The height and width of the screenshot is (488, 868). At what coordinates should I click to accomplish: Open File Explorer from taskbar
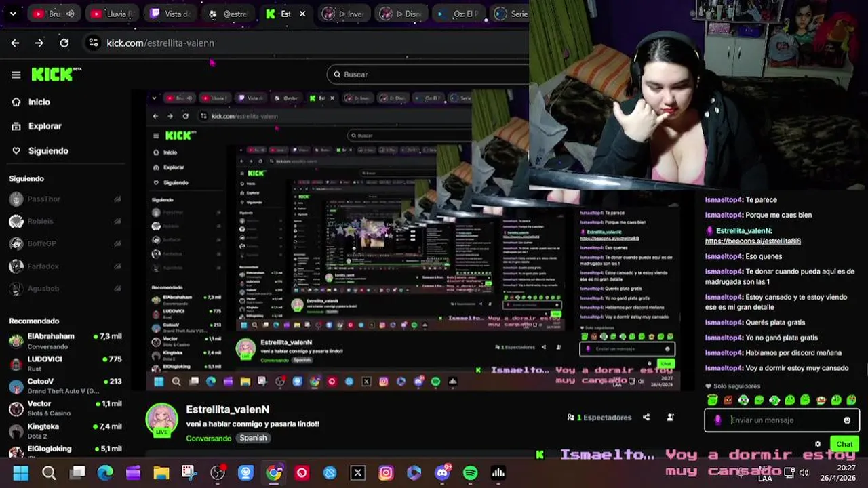click(161, 473)
